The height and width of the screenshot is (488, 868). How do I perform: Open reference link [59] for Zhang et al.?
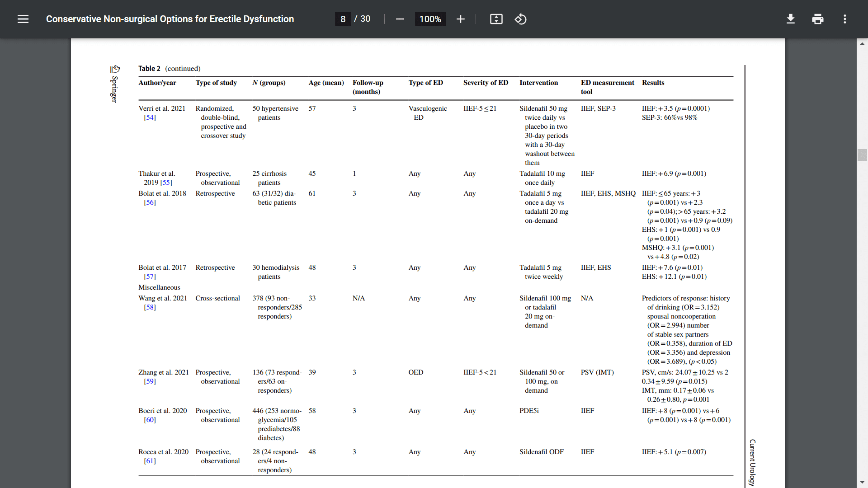(150, 381)
